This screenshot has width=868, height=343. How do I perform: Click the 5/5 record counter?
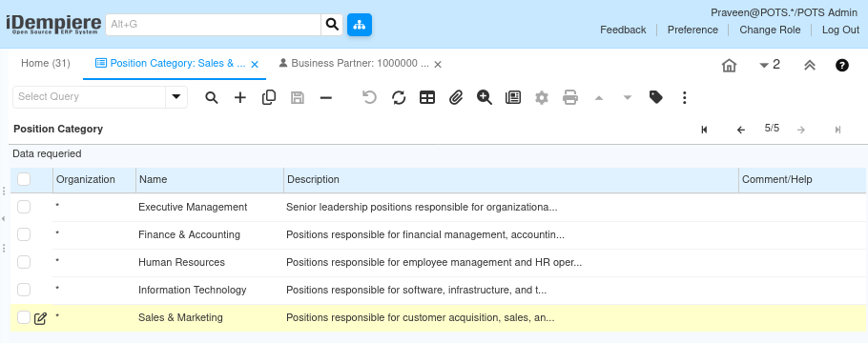click(772, 129)
